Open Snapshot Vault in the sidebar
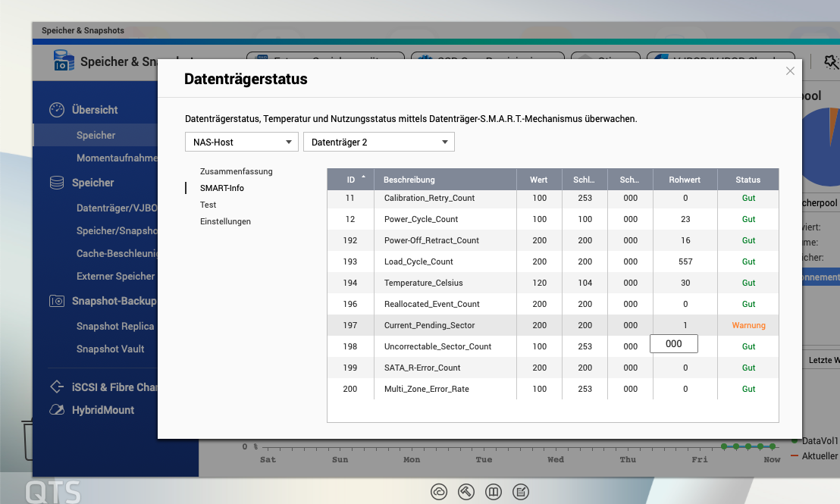 (111, 349)
